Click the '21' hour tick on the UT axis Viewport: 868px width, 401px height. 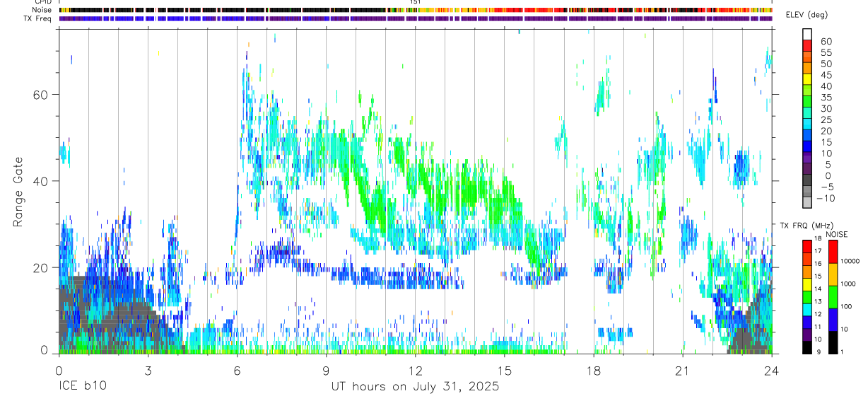click(682, 370)
